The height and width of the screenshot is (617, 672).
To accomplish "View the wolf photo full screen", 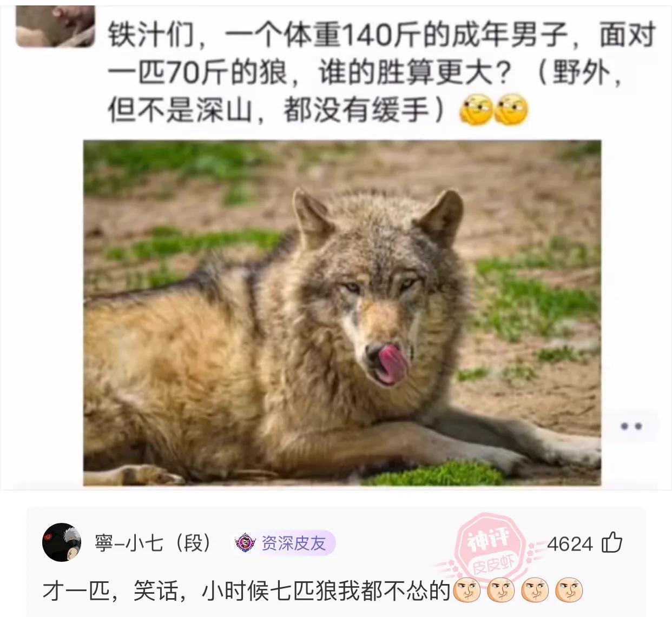I will (x=342, y=313).
